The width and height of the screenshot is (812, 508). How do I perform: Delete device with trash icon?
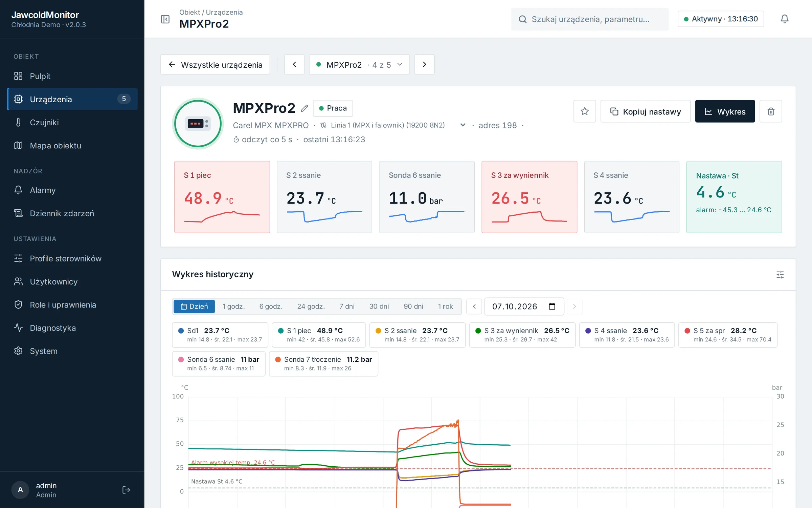click(x=771, y=111)
